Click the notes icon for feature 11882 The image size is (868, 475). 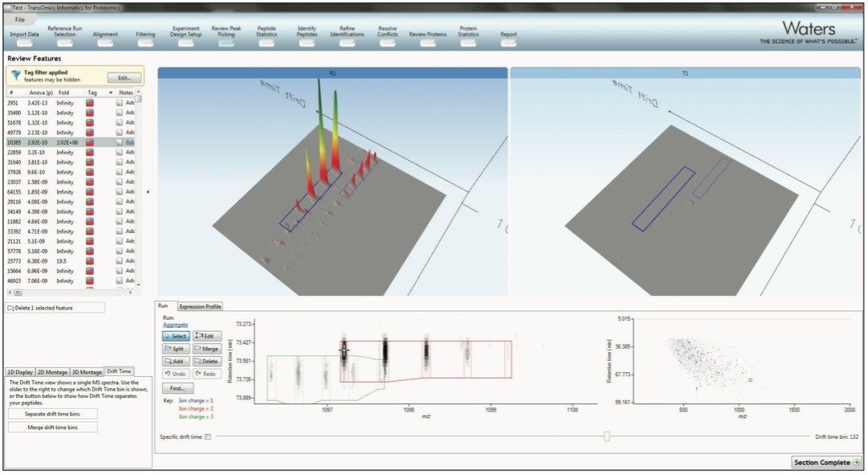point(119,222)
